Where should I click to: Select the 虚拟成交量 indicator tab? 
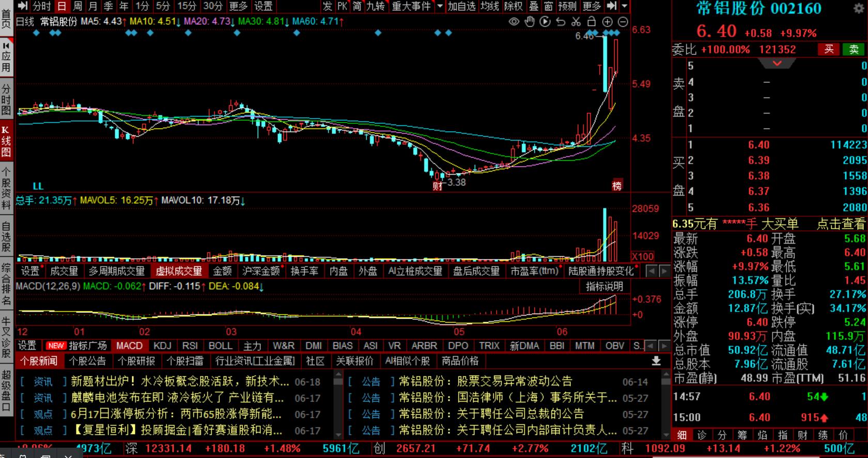(x=179, y=271)
